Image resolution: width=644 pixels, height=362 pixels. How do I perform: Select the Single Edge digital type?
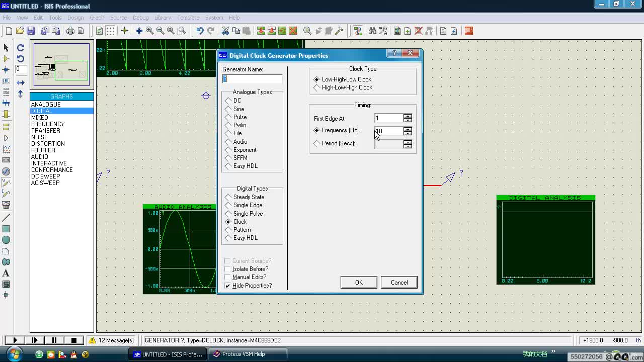(x=244, y=205)
